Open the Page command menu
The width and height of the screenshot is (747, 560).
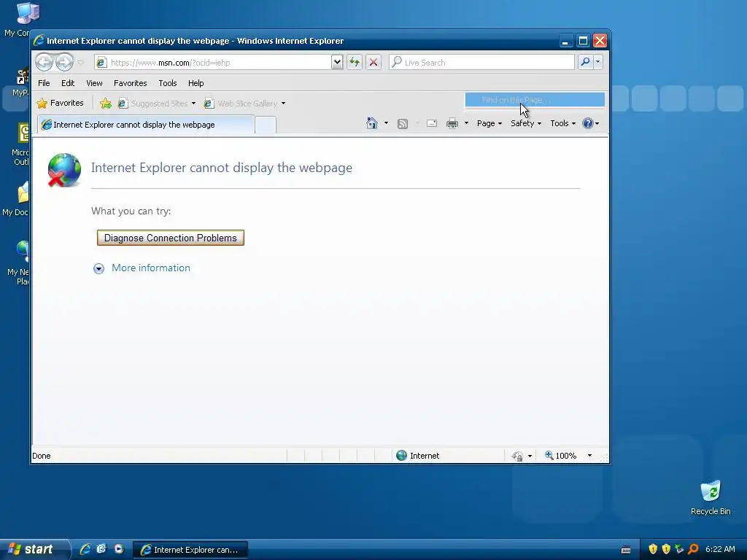[x=489, y=123]
